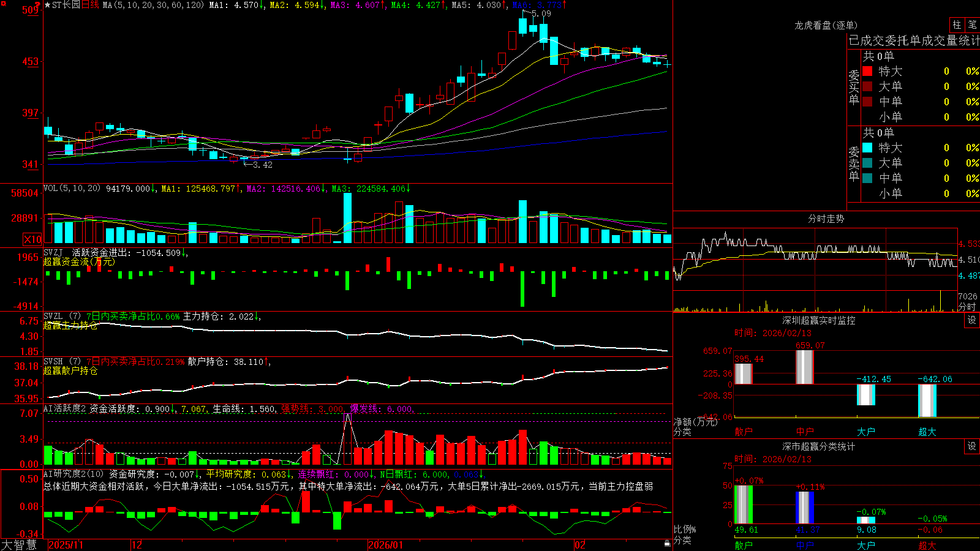Click dark red swatch beside 委买单 中单

[867, 102]
